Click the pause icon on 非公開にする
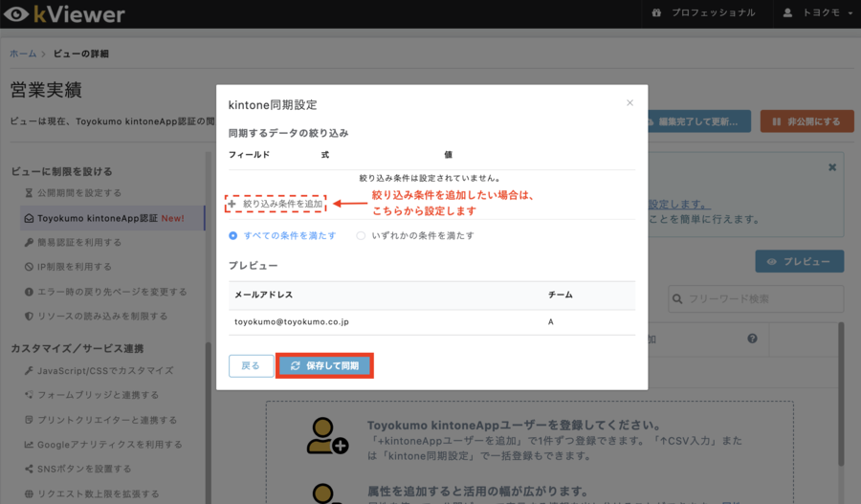The width and height of the screenshot is (861, 504). click(777, 121)
